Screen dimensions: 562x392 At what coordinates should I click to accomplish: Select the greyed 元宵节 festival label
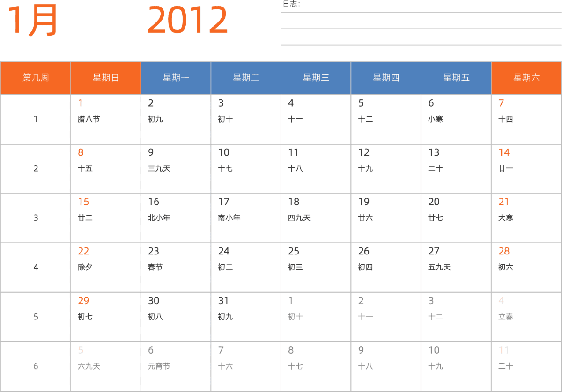tap(159, 366)
